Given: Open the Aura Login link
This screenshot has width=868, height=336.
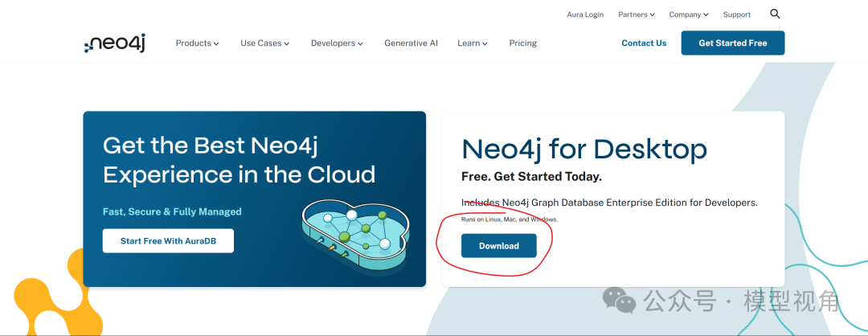Looking at the screenshot, I should coord(585,14).
